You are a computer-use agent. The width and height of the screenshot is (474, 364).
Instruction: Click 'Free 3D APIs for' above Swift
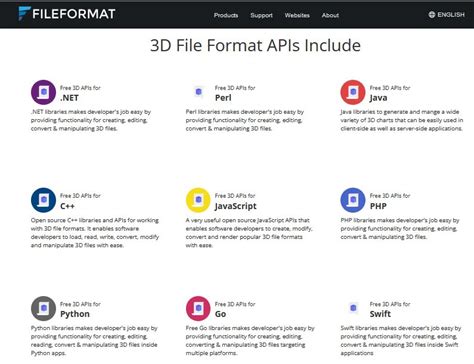pos(390,304)
